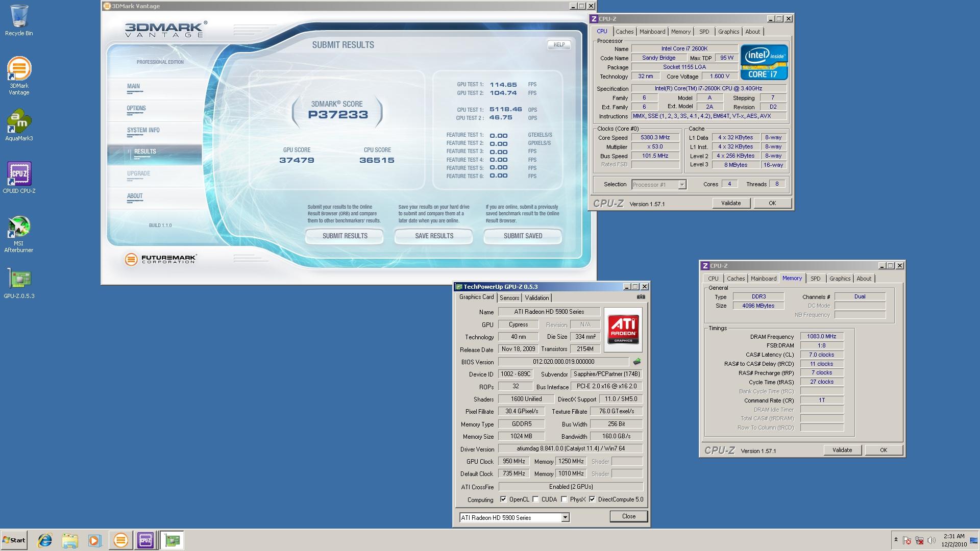Image resolution: width=980 pixels, height=551 pixels.
Task: Switch to Sensors tab in GPU-Z
Action: (509, 298)
